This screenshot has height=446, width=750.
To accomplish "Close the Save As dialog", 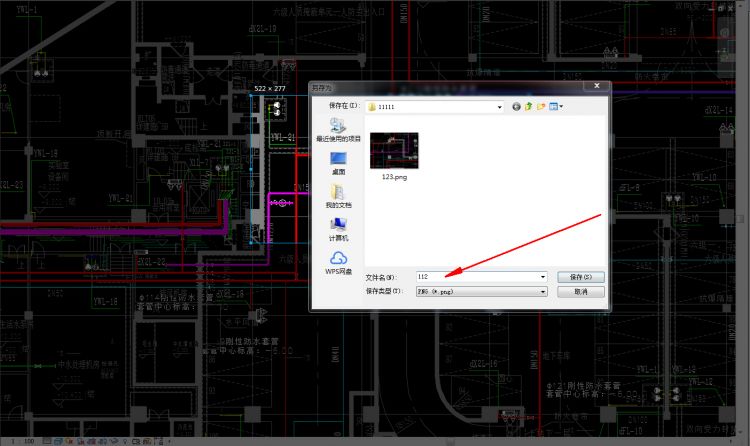I will [597, 88].
